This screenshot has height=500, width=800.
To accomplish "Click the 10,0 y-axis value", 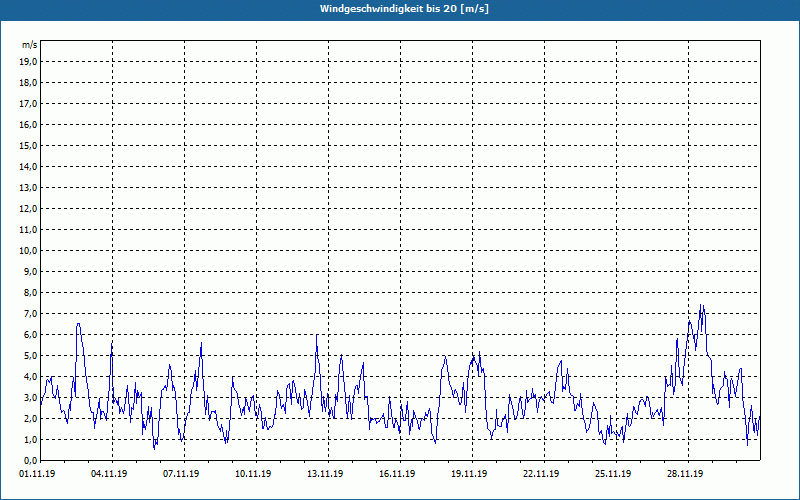I will (x=29, y=251).
